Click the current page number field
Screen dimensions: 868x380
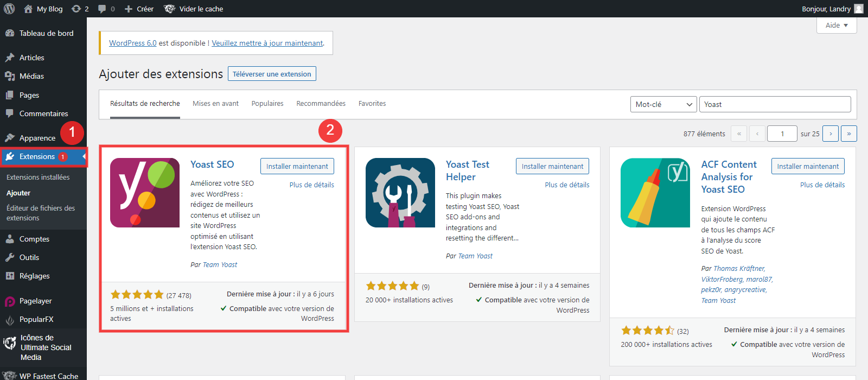click(x=782, y=134)
